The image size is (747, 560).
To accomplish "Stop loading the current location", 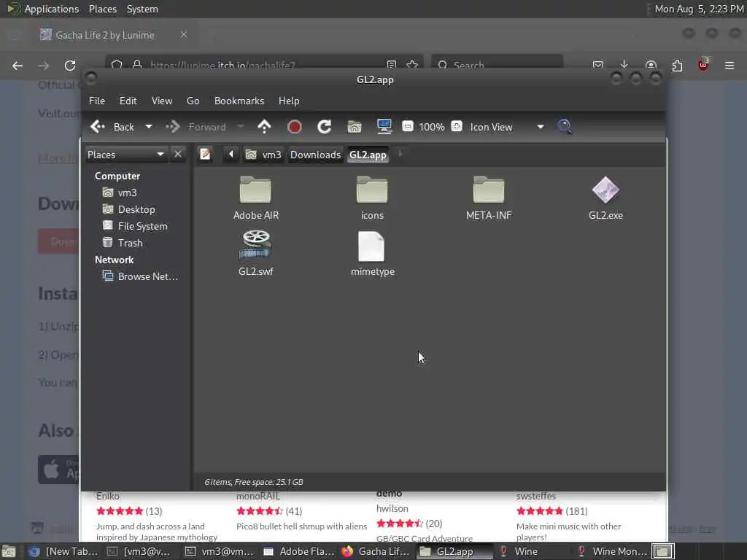I will 295,127.
